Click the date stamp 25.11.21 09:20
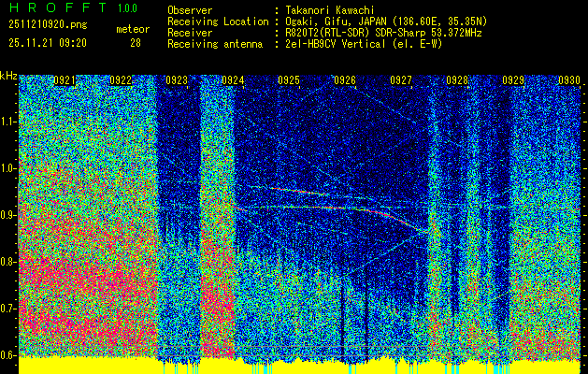The image size is (588, 374). 48,43
